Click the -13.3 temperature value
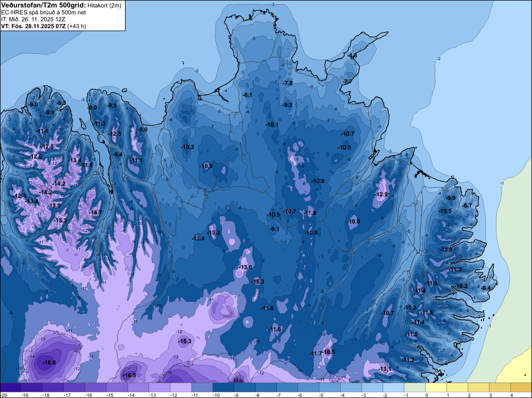This screenshot has width=532, height=398. click(x=61, y=220)
